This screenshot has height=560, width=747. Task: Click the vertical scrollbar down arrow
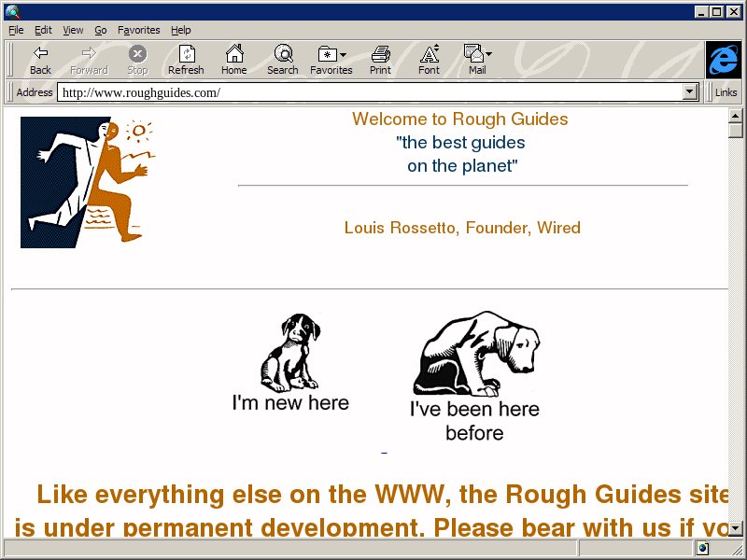tap(736, 528)
